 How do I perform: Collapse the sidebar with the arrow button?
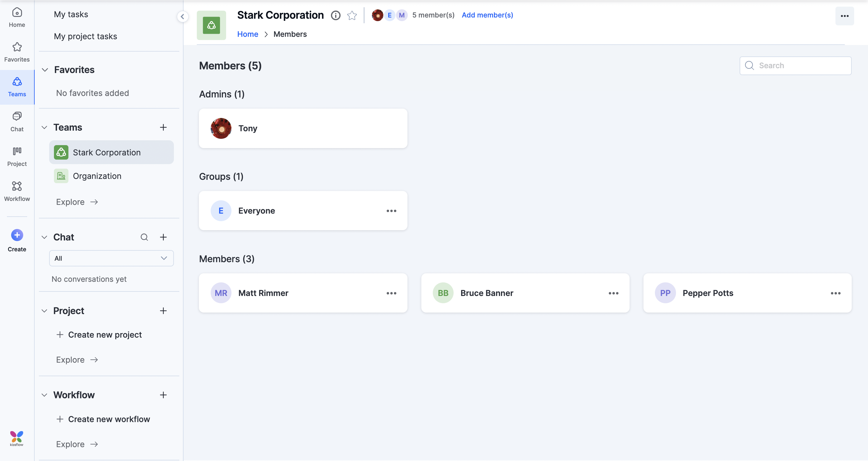point(182,16)
